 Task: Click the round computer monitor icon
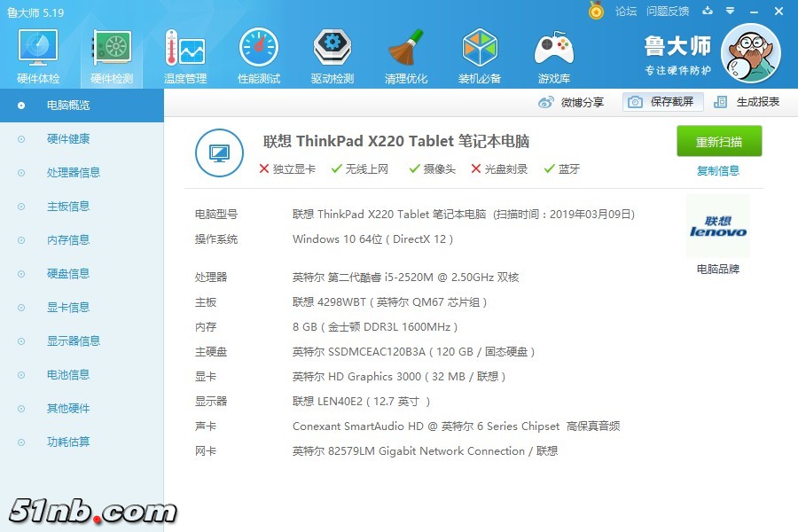(219, 153)
